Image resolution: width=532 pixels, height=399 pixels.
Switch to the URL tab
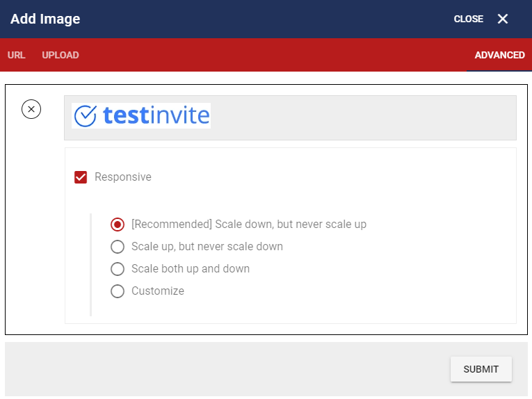pyautogui.click(x=16, y=55)
